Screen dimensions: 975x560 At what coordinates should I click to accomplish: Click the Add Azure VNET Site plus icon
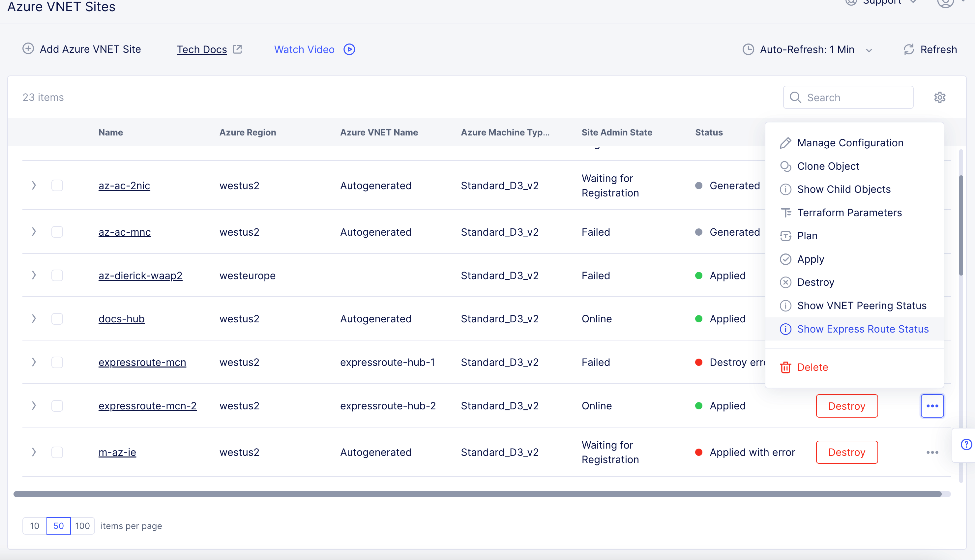(28, 48)
